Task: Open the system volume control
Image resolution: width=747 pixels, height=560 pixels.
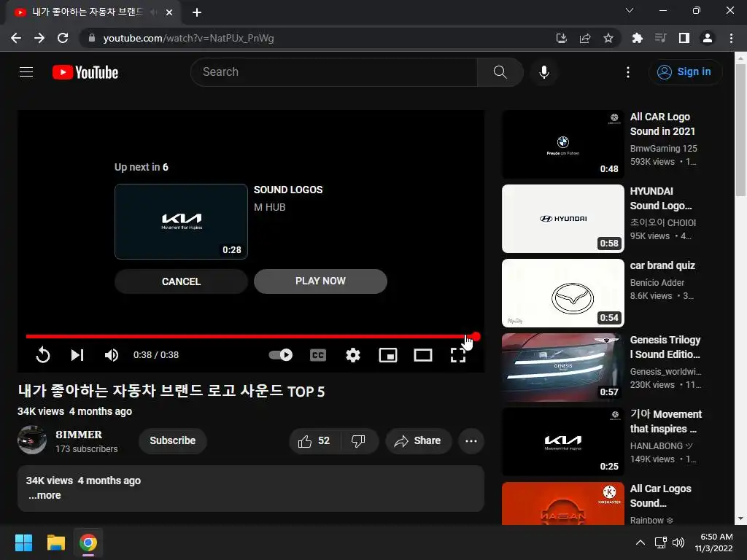Action: 678,542
